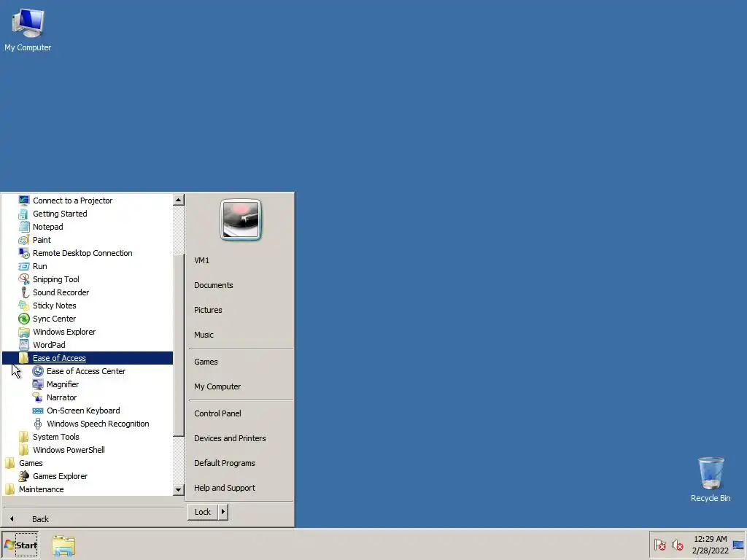Click the Ease of Access Center icon
This screenshot has height=560, width=747.
pyautogui.click(x=38, y=371)
